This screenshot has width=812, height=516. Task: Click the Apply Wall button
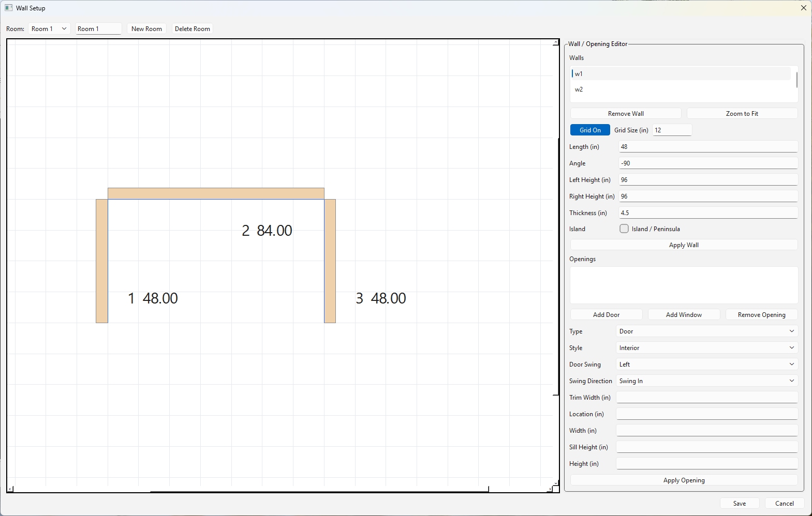pyautogui.click(x=684, y=245)
